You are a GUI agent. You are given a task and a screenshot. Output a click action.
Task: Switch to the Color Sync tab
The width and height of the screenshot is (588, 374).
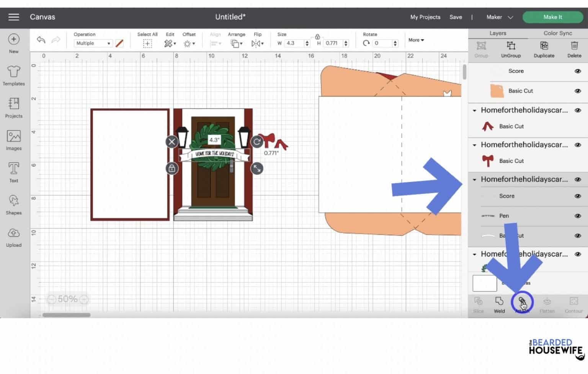click(x=557, y=33)
